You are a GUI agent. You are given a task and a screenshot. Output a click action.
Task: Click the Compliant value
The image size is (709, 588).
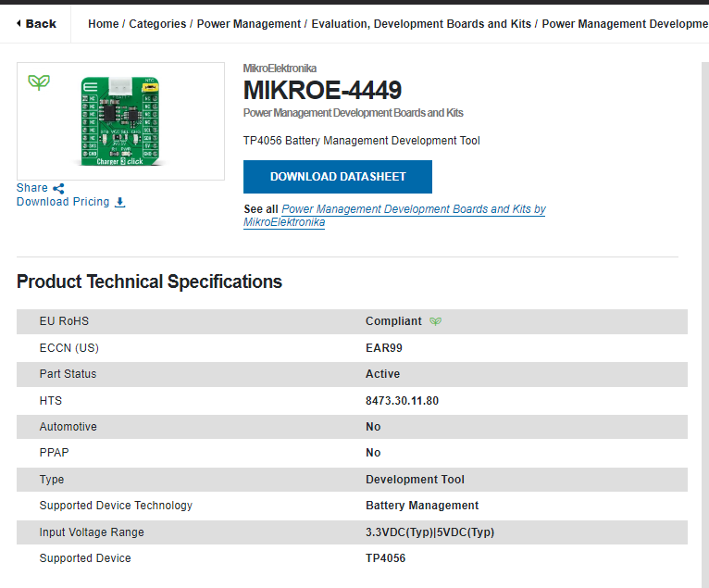393,321
